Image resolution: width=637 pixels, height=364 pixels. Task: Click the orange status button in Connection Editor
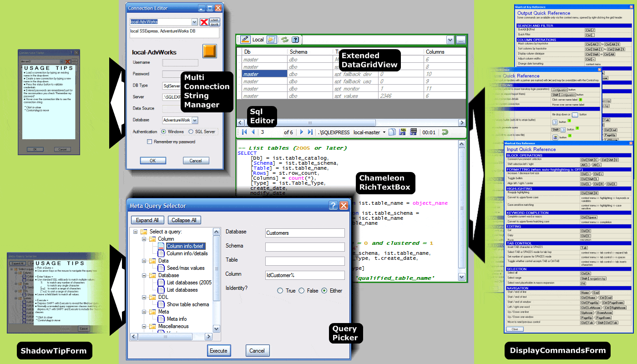209,51
